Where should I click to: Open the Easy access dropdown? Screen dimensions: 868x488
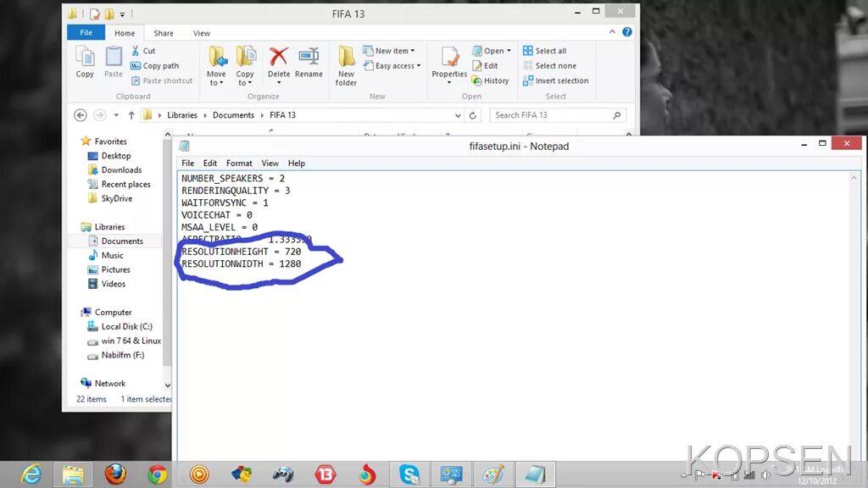(x=392, y=65)
